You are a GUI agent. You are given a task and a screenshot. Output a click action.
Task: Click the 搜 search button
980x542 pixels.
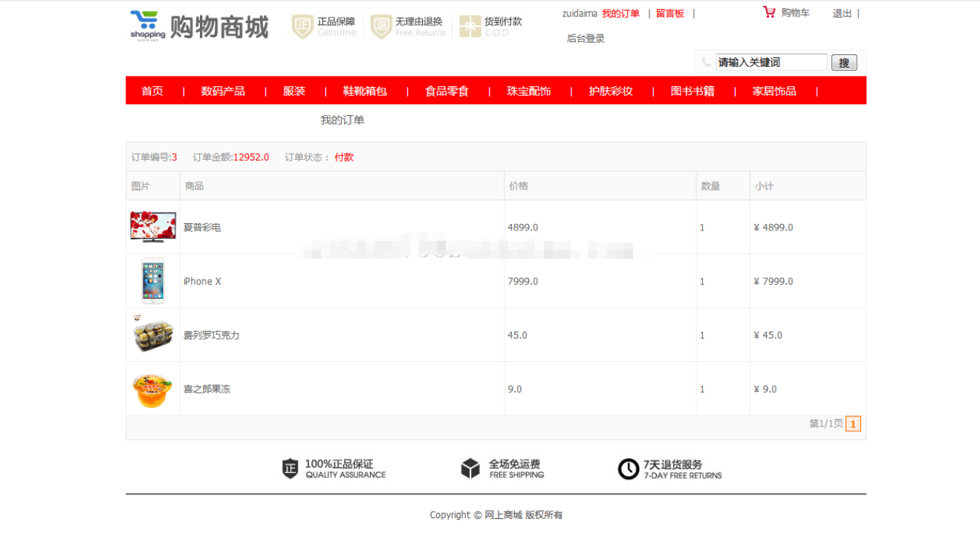[844, 62]
